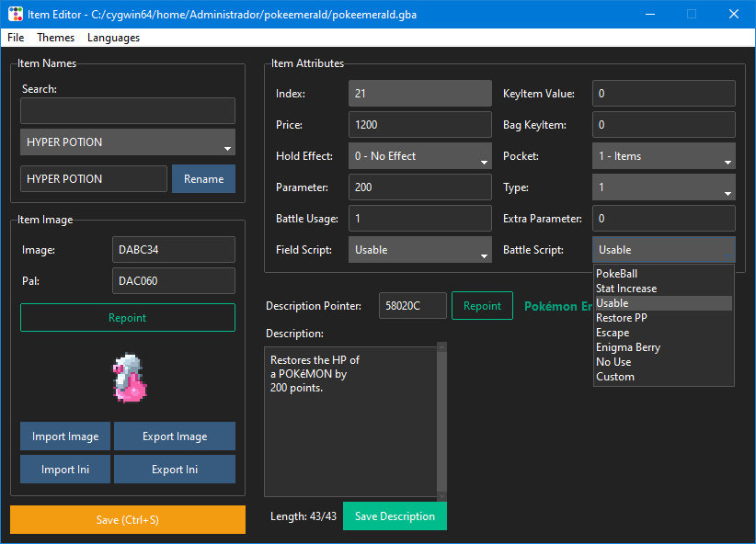Open the Field Script dropdown
Screen dimensions: 756x544
(x=420, y=250)
